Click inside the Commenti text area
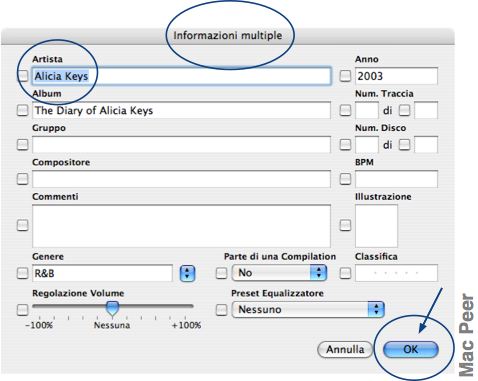Screen dimensions: 478x381 coord(181,226)
